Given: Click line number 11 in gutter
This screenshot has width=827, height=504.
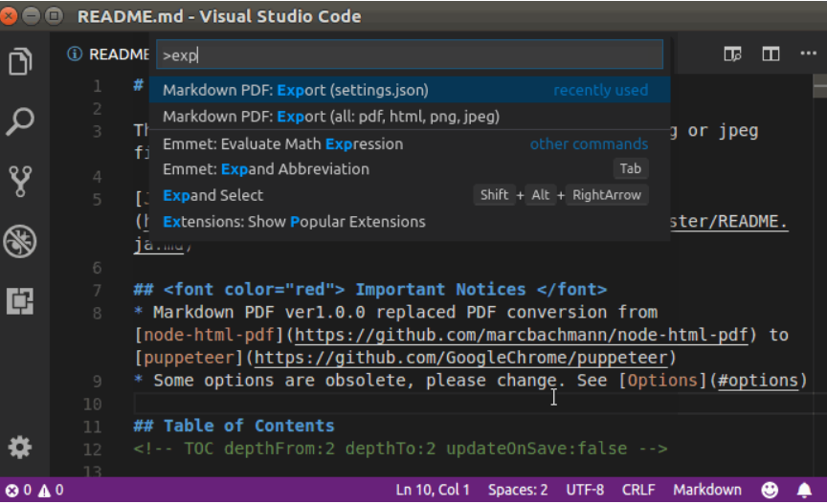Looking at the screenshot, I should pos(92,427).
